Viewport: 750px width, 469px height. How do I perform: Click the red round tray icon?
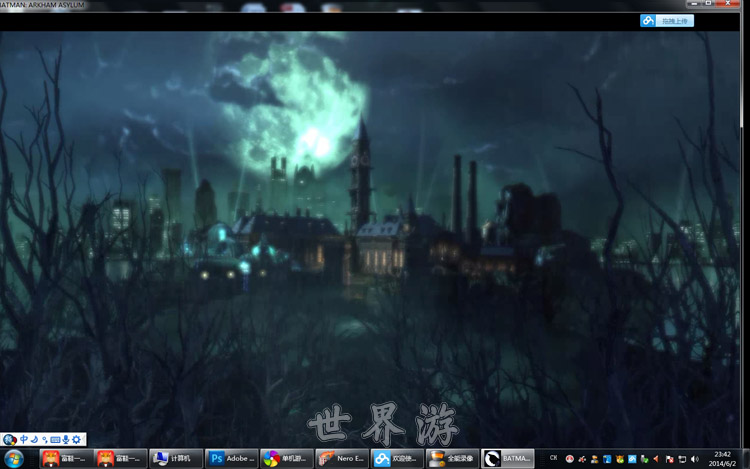569,459
